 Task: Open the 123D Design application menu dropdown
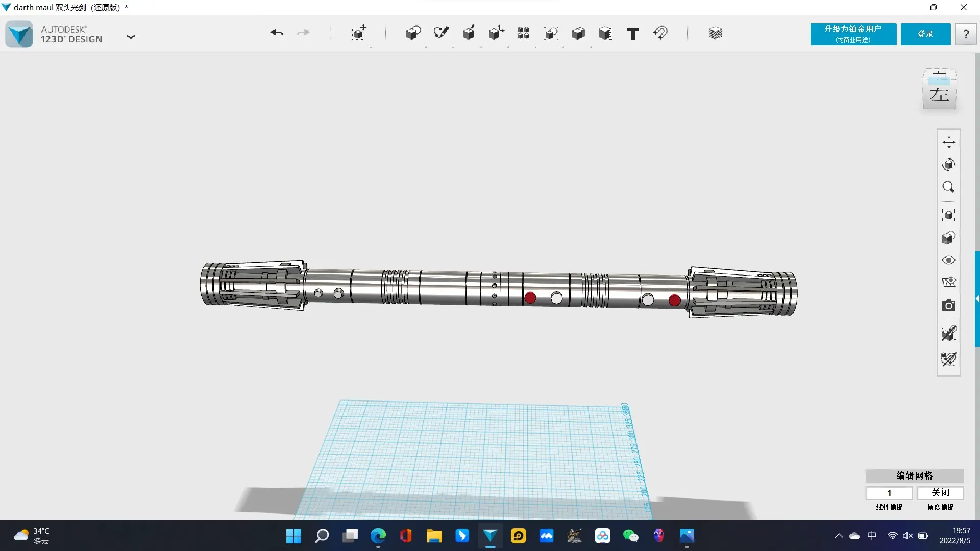[131, 36]
